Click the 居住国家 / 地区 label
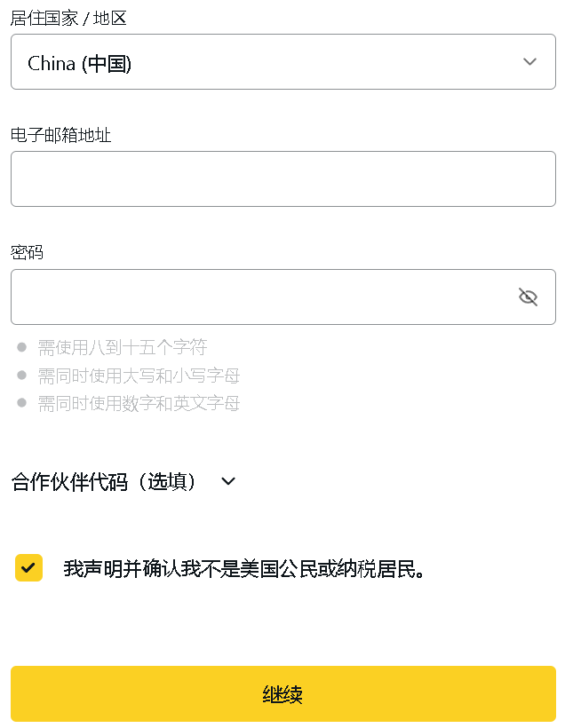Image resolution: width=565 pixels, height=728 pixels. (x=68, y=18)
